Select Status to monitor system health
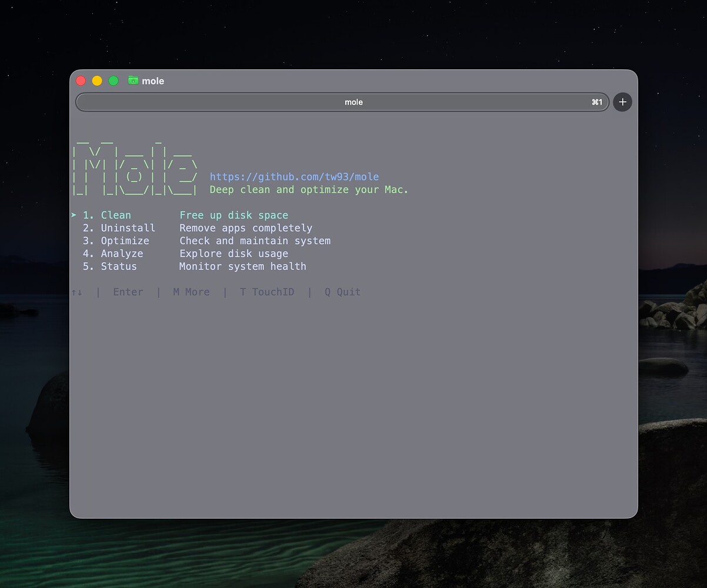Screen dimensions: 707x588 (x=118, y=266)
